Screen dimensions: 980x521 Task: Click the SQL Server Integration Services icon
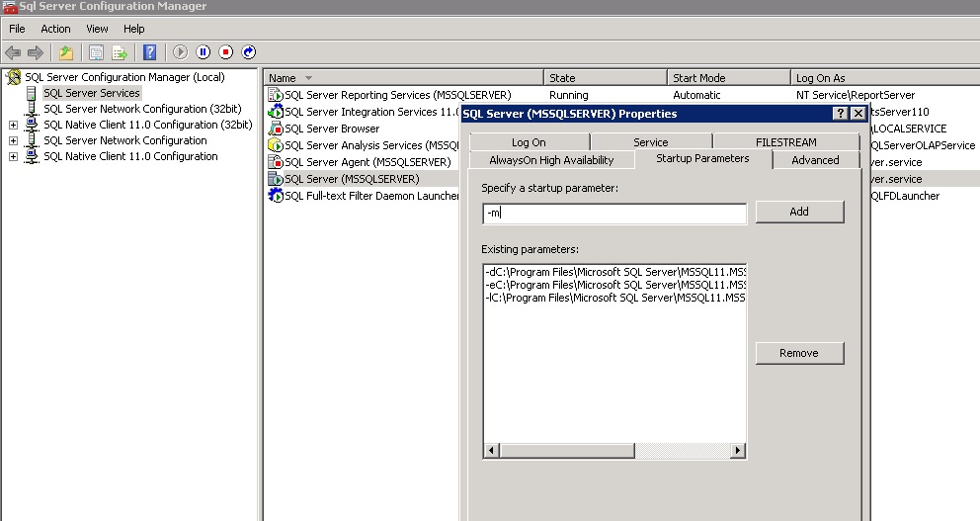click(275, 112)
